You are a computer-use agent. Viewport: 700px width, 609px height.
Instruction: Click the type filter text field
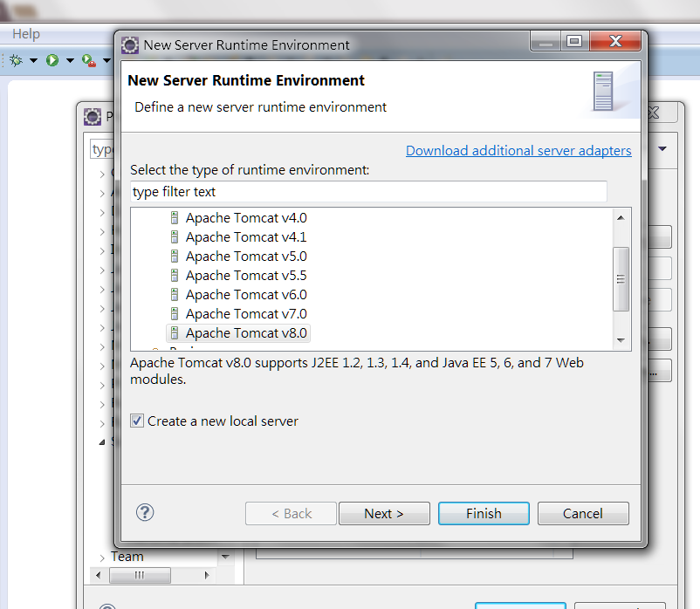click(x=368, y=192)
